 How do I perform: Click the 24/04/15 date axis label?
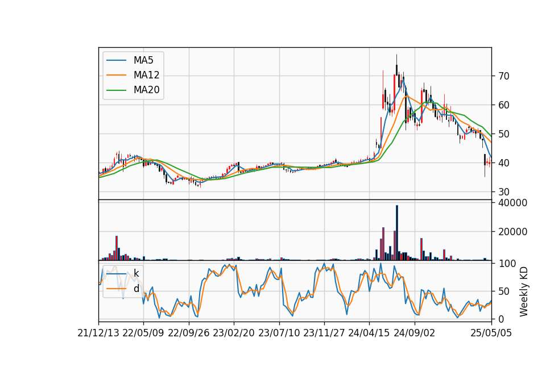pyautogui.click(x=369, y=333)
